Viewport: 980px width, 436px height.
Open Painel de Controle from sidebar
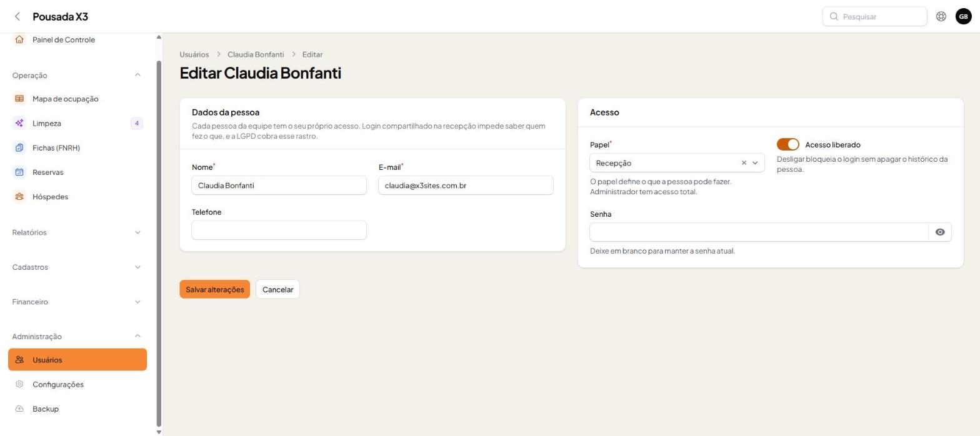[77, 39]
